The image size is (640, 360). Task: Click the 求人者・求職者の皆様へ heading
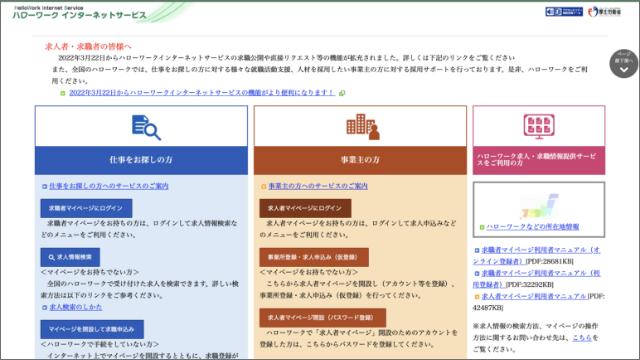coord(88,47)
